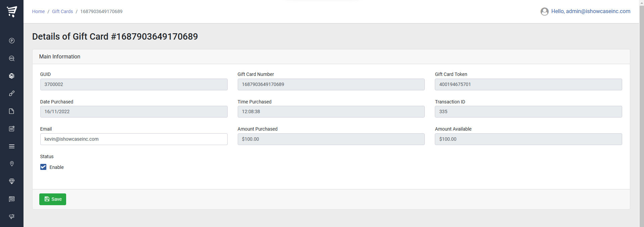
Task: Click the shopping cart logo icon
Action: [x=12, y=11]
